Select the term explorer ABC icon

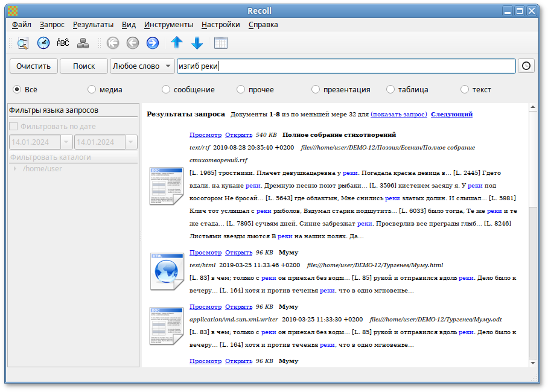coord(62,43)
